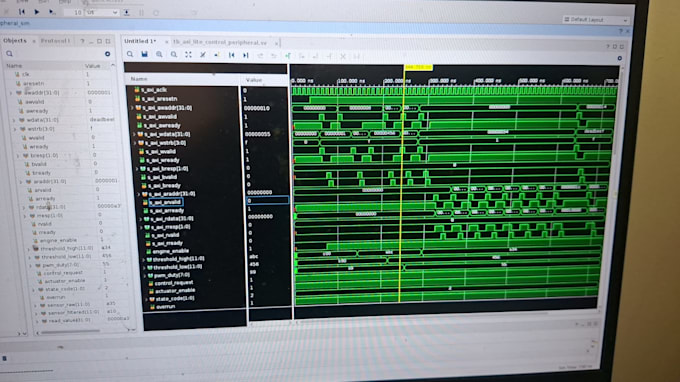This screenshot has height=382, width=680.
Task: Click Go to Last Time icon
Action: (245, 56)
